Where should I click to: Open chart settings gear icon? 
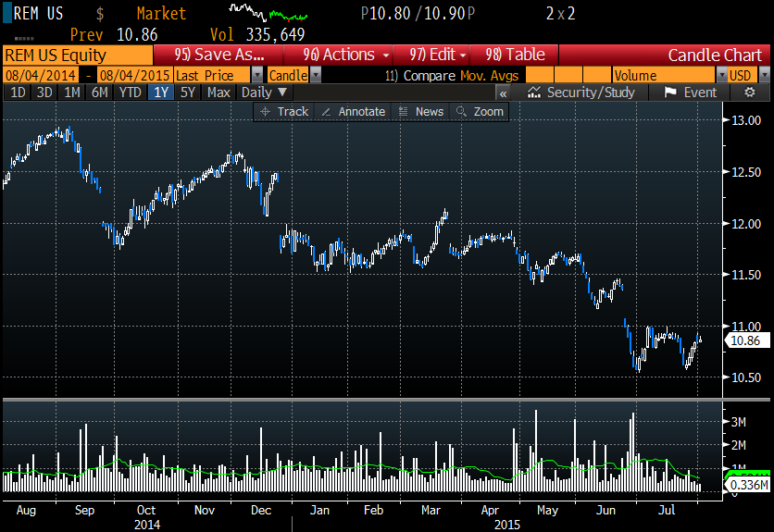pyautogui.click(x=750, y=93)
